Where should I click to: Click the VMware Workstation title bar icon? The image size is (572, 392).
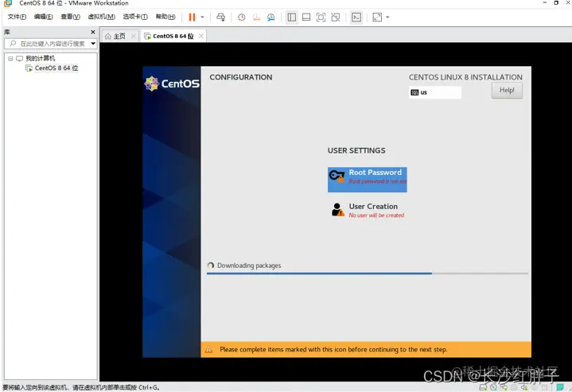(8, 3)
